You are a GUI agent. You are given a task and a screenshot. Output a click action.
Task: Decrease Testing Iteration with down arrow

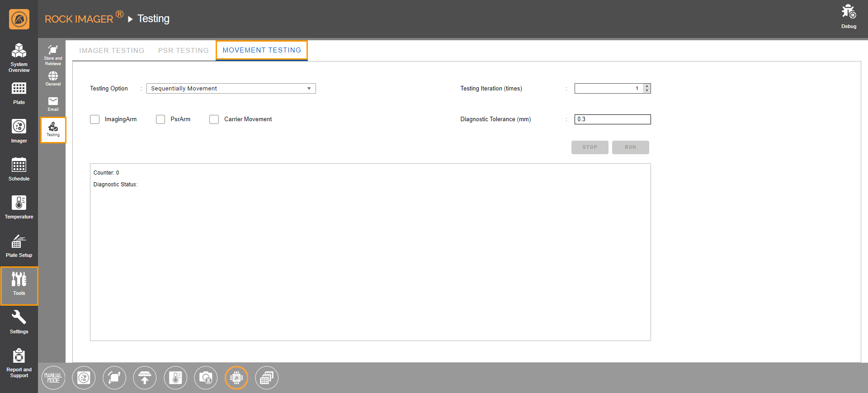647,91
